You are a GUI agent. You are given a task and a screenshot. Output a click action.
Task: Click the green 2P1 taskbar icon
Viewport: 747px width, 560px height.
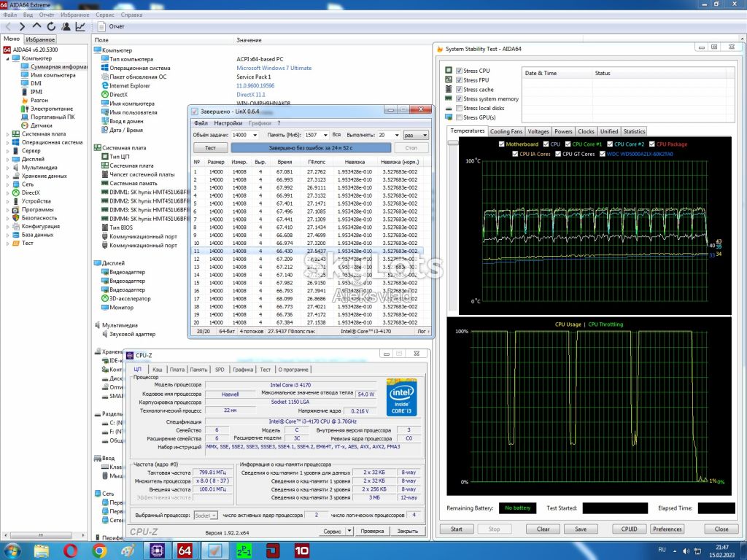[244, 551]
